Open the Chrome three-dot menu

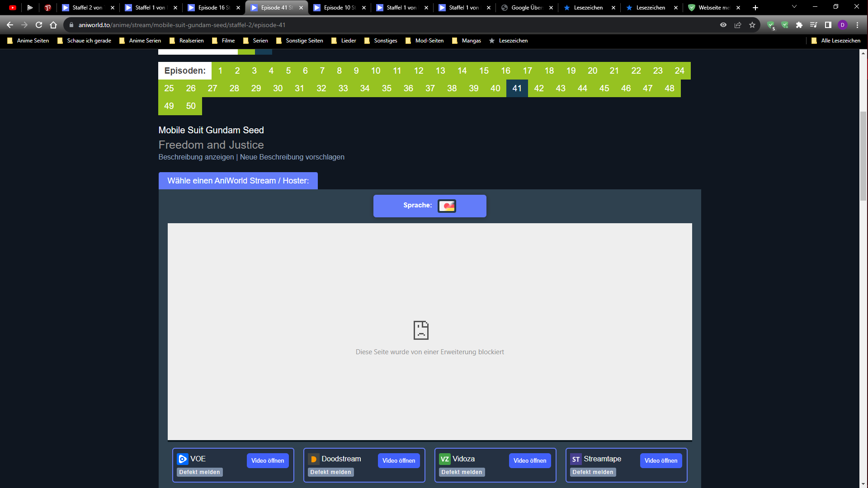coord(857,25)
